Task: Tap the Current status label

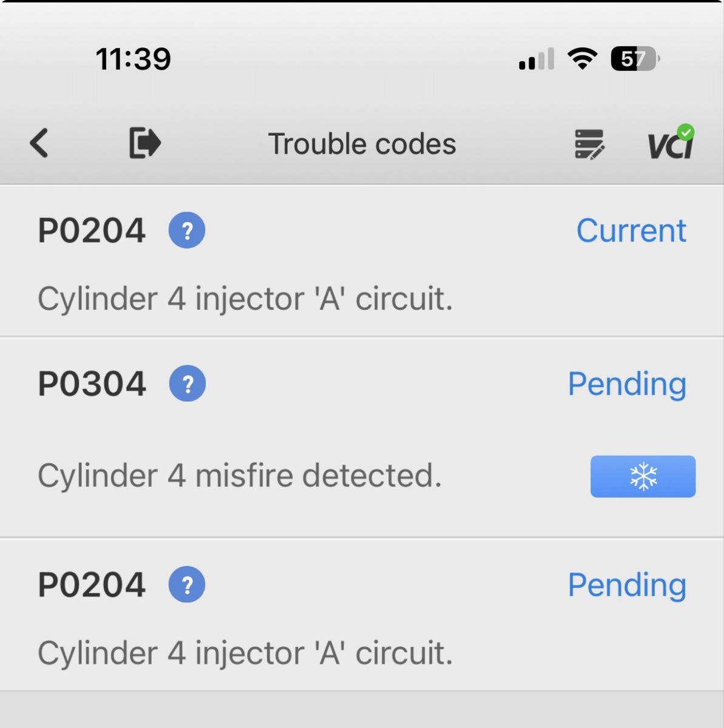Action: [x=631, y=231]
